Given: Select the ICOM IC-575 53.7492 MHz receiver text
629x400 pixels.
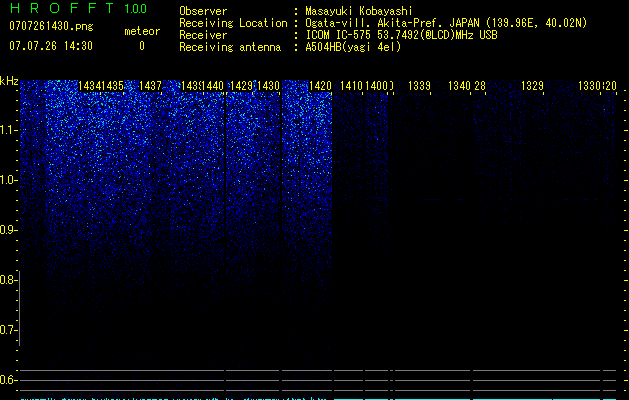Looking at the screenshot, I should tap(401, 35).
